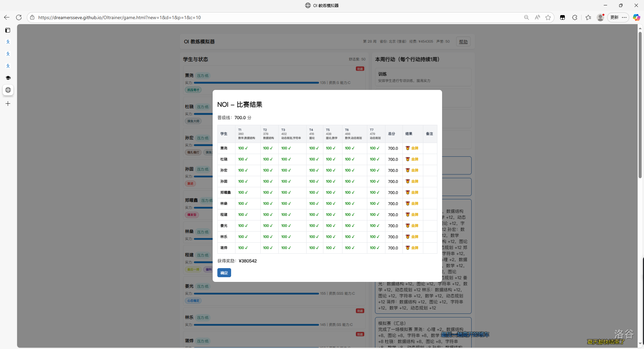Add this page to favorites star
Image resolution: width=644 pixels, height=349 pixels.
pos(548,17)
